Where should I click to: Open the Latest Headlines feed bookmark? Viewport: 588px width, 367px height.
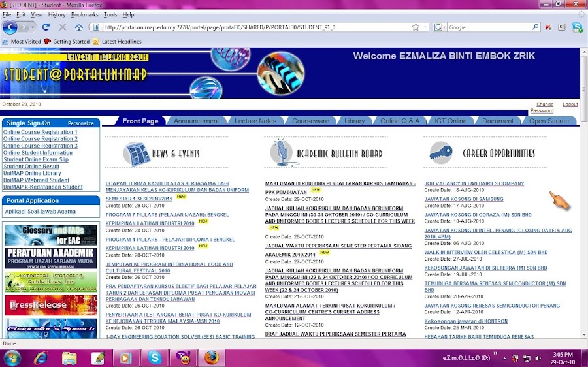point(117,42)
